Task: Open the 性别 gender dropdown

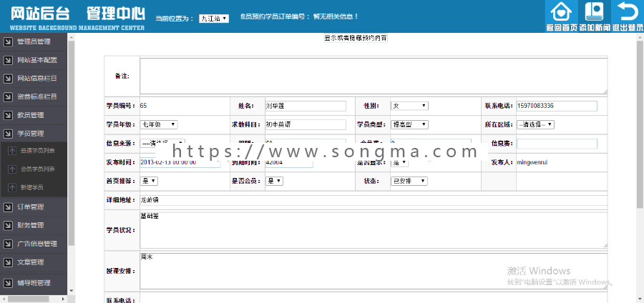Action: [x=409, y=106]
